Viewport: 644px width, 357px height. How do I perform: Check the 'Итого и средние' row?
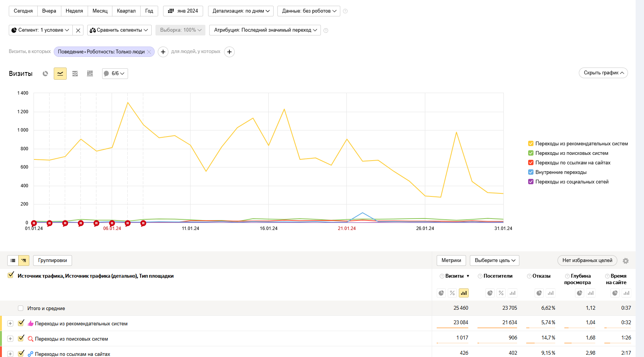click(x=21, y=308)
